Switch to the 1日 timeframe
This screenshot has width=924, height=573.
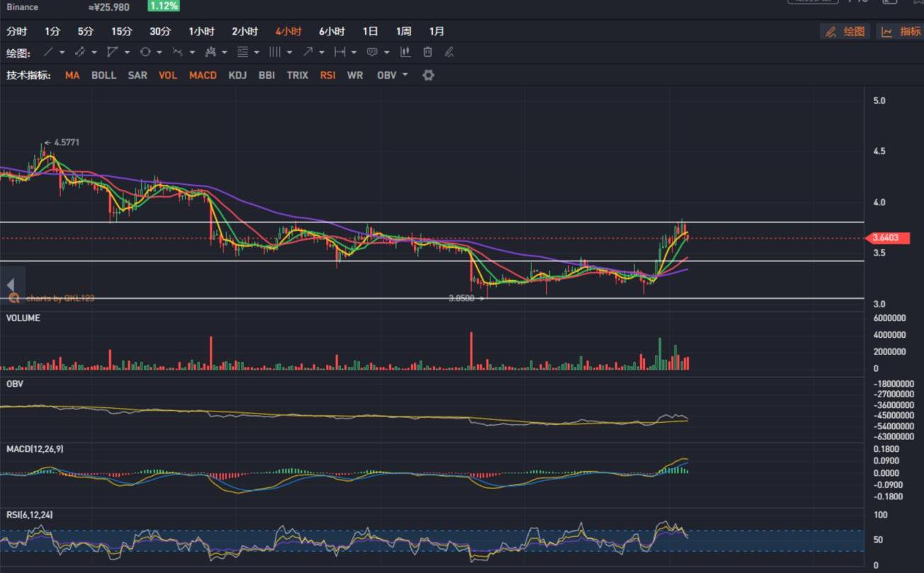tap(370, 31)
